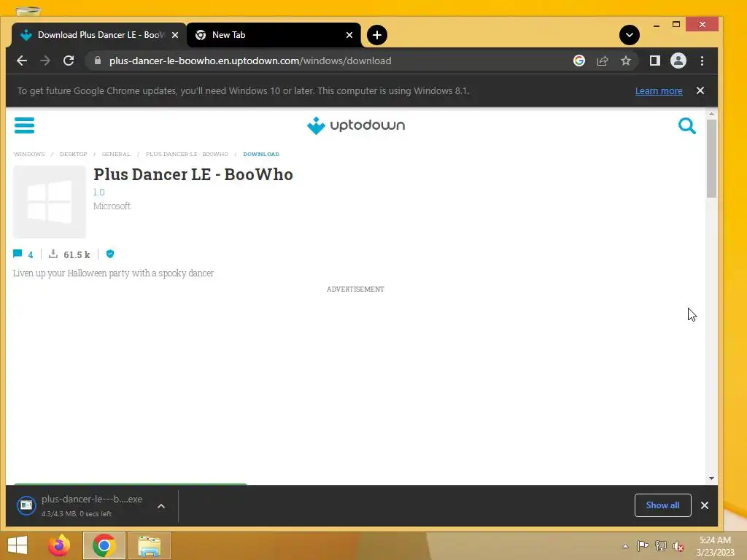The height and width of the screenshot is (560, 747).
Task: Switch to the New Tab tab
Action: 274,35
